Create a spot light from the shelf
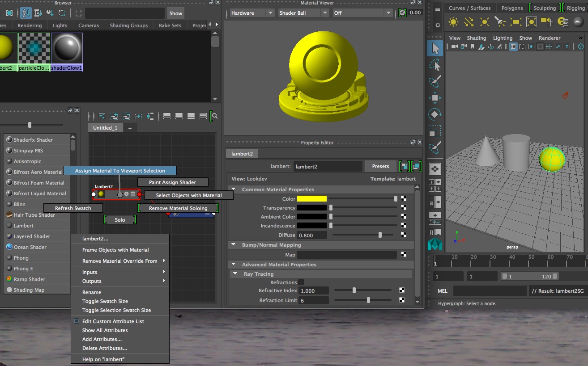The width and height of the screenshot is (588, 366). 500,22
